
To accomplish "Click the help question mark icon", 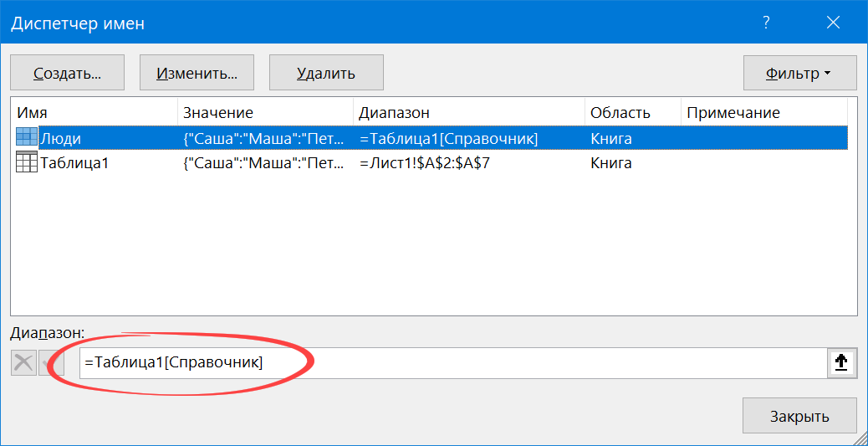I will [x=766, y=23].
